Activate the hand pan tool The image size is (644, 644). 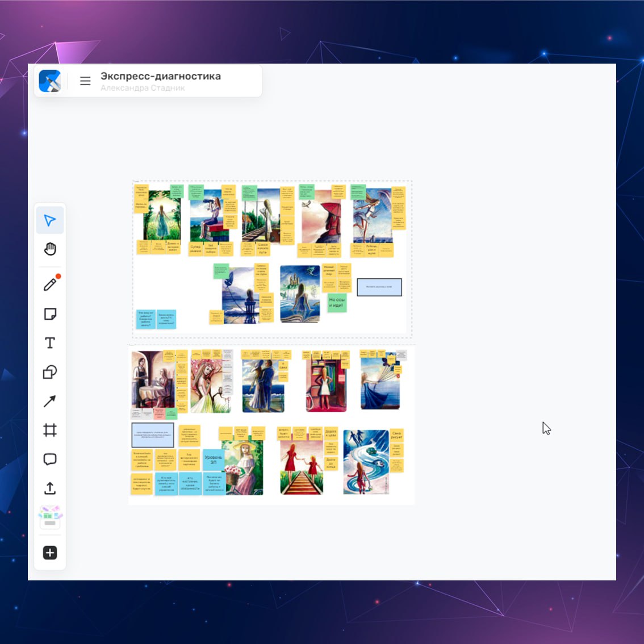pos(50,249)
